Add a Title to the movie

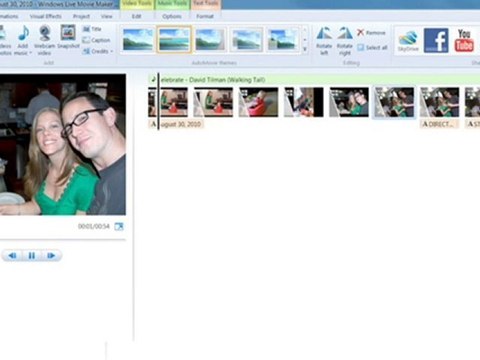click(x=92, y=29)
